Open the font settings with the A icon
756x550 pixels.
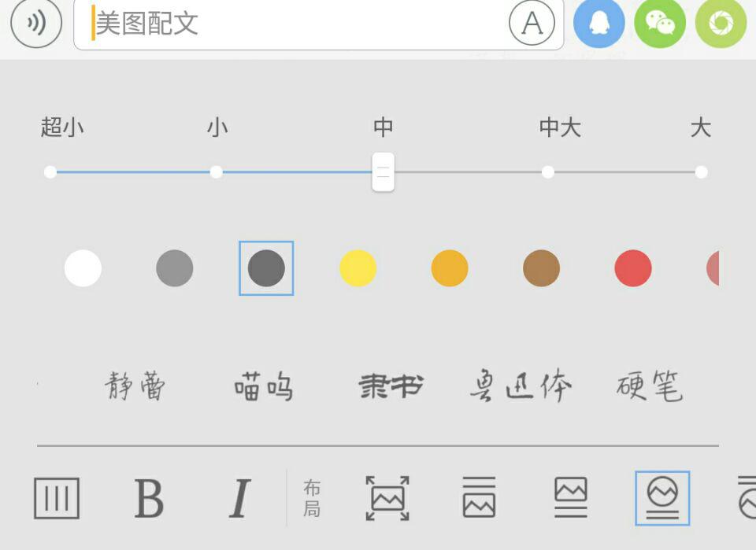pos(532,23)
